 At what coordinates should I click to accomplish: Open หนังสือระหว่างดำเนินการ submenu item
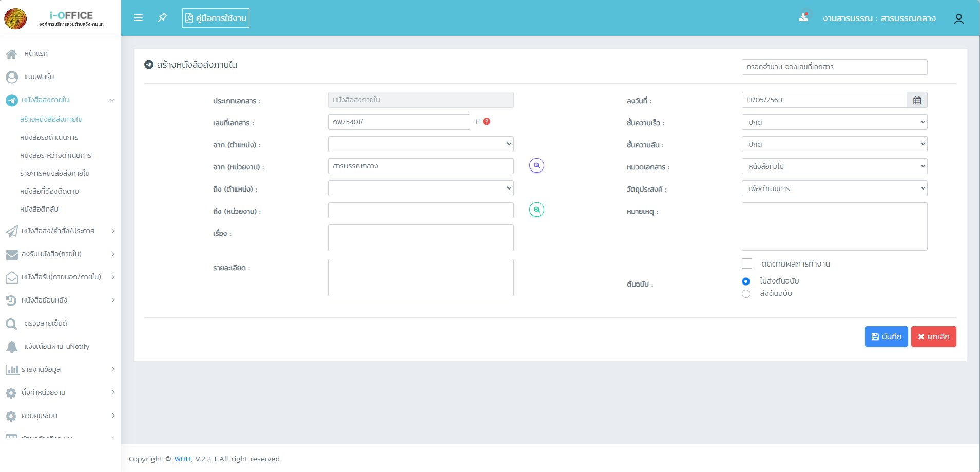(x=56, y=155)
